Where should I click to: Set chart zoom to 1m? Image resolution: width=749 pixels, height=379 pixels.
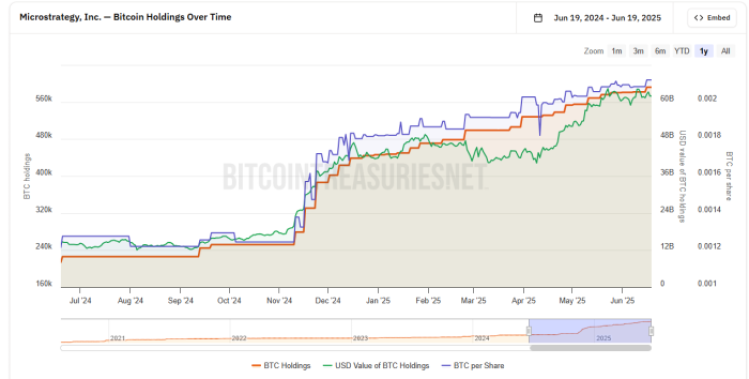617,51
